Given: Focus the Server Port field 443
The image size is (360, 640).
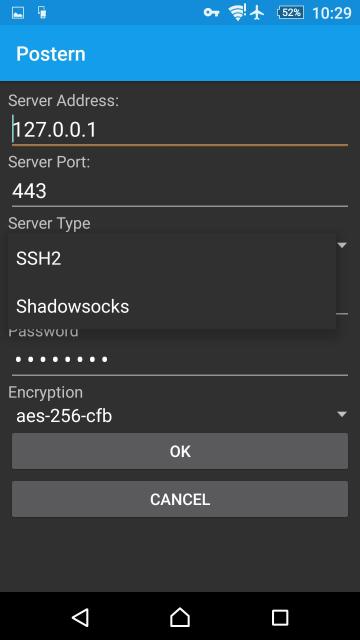Looking at the screenshot, I should (180, 191).
